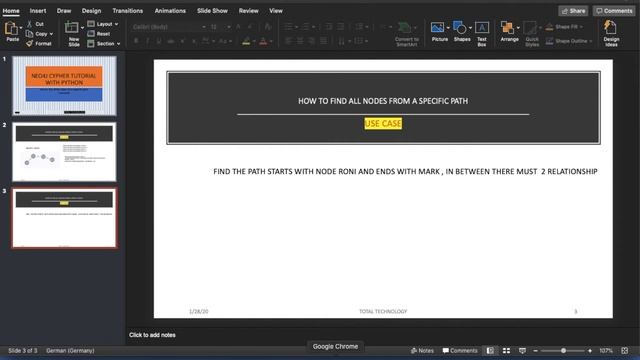The height and width of the screenshot is (360, 640).
Task: Click Fit slide to window icon
Action: click(x=624, y=351)
